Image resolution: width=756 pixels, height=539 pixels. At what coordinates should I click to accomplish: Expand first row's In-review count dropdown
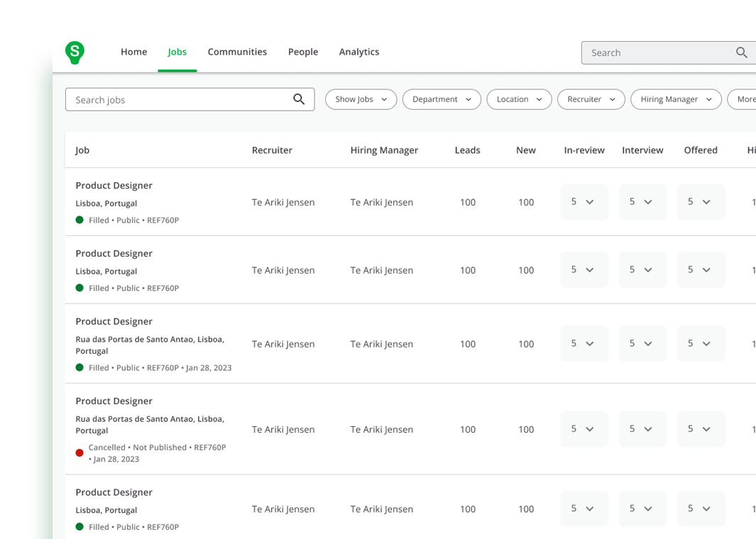(x=584, y=202)
